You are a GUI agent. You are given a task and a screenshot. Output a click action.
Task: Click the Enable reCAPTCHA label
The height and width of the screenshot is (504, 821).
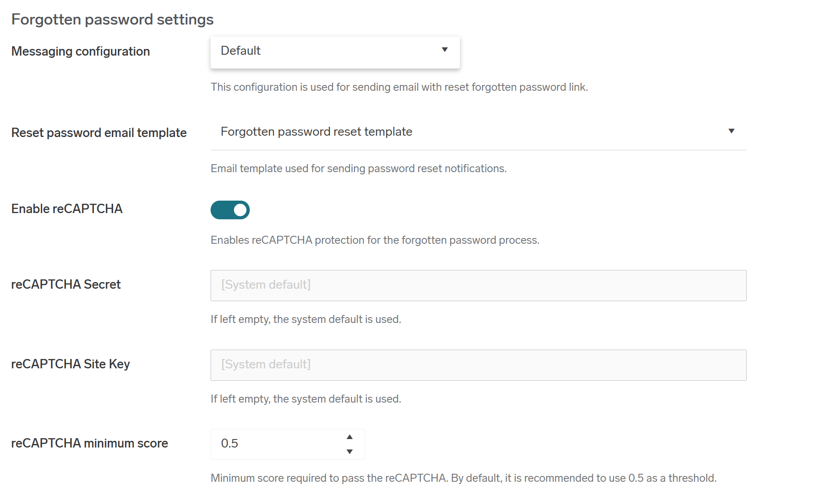[67, 209]
